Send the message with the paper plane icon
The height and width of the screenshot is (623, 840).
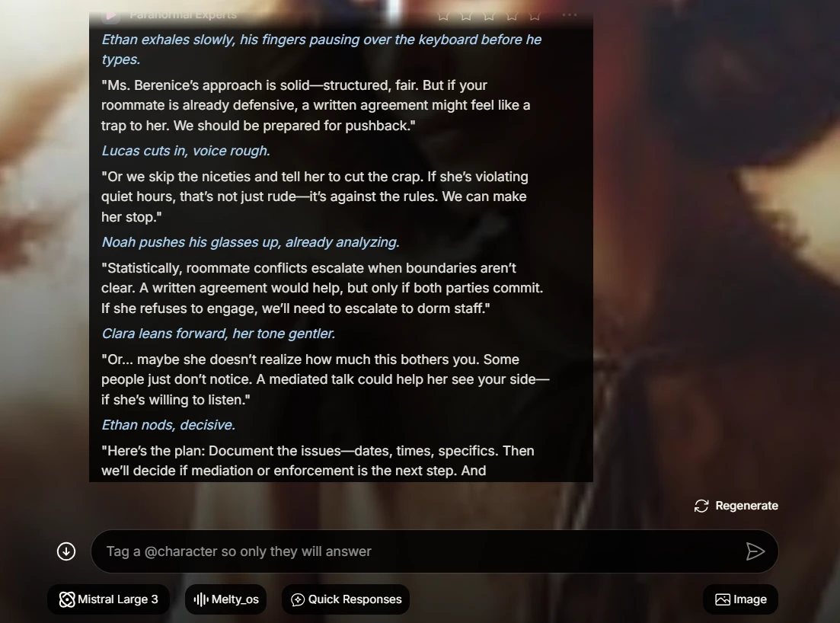click(x=755, y=551)
